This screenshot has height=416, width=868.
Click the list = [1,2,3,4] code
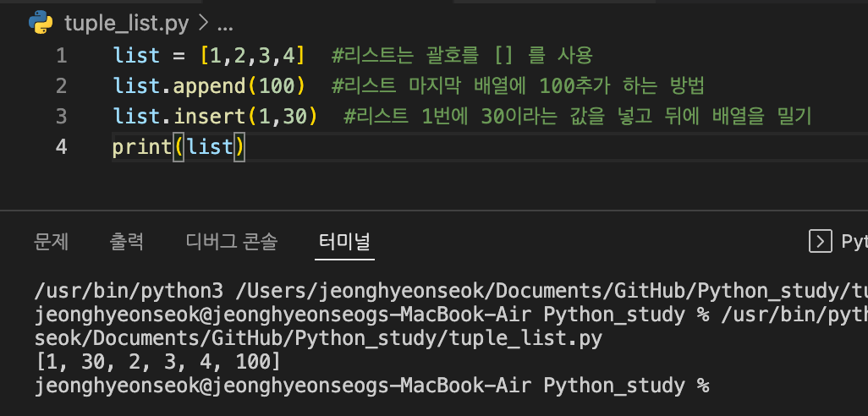click(x=209, y=56)
